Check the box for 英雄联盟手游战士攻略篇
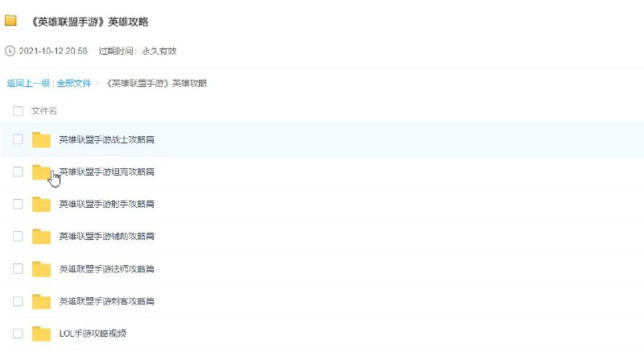This screenshot has height=352, width=644. [x=18, y=140]
